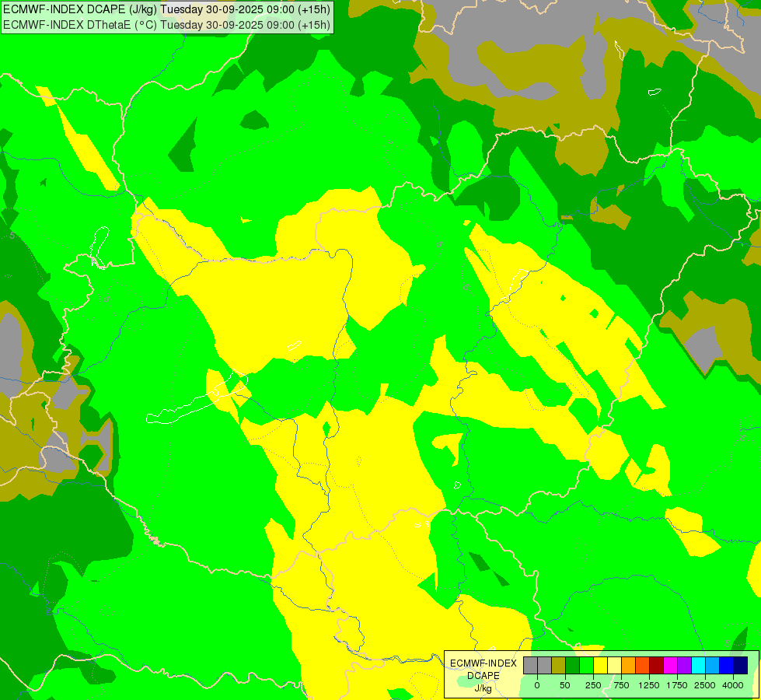Select the bright yellow legend swatch
Screen dimensions: 761x700
(600, 665)
